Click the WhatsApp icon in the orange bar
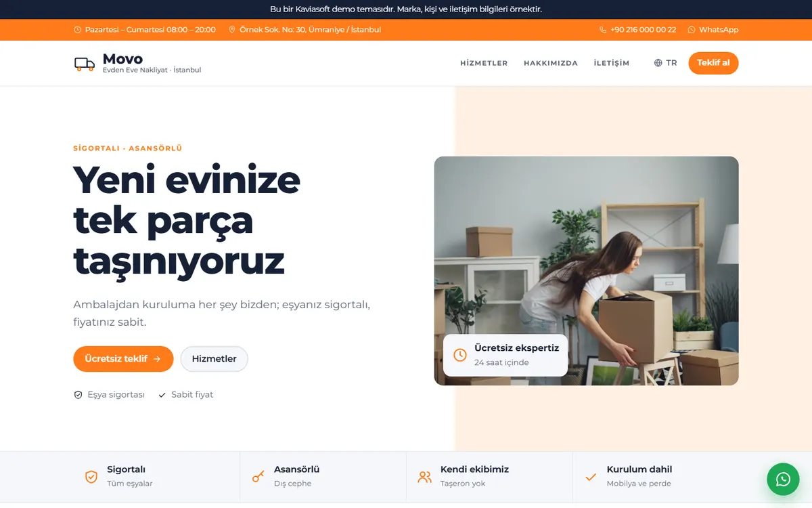The height and width of the screenshot is (508, 812). pyautogui.click(x=692, y=30)
